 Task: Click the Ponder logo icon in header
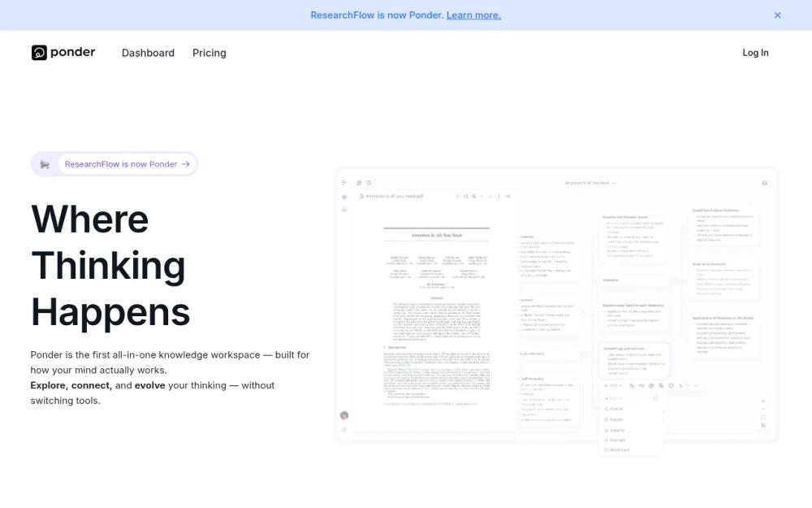tap(39, 52)
